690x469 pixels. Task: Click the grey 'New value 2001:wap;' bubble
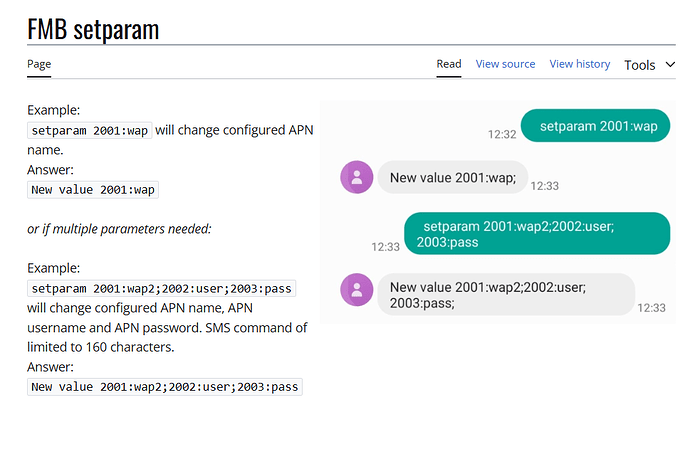[x=453, y=177]
